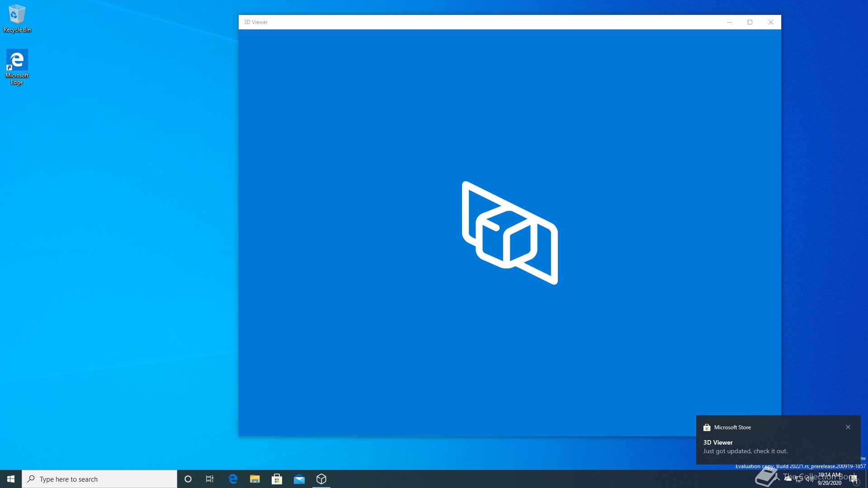The image size is (868, 488).
Task: Maximize the 3D Viewer window
Action: [x=750, y=22]
